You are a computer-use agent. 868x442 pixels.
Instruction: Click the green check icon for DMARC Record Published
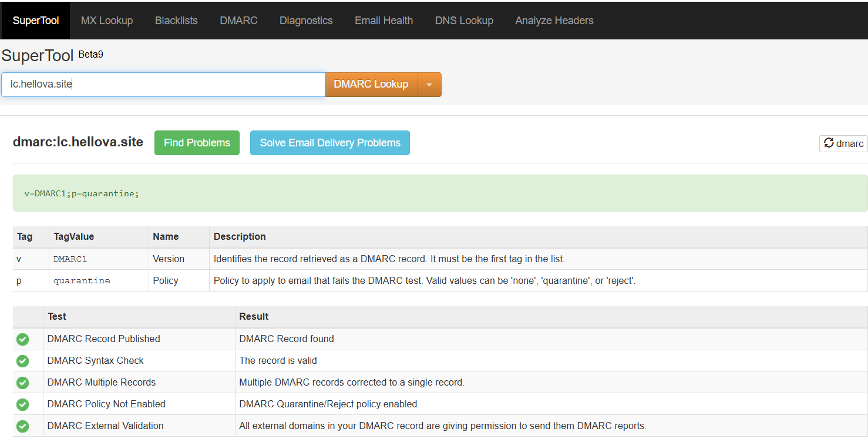pyautogui.click(x=22, y=339)
